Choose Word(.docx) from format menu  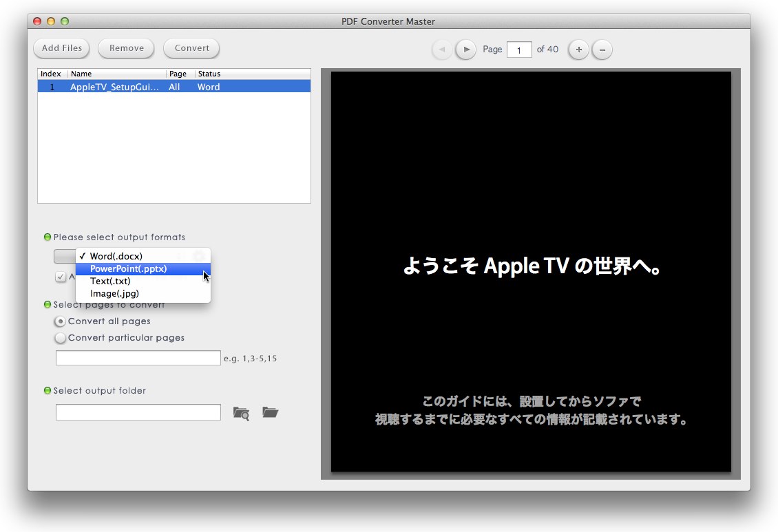click(143, 256)
